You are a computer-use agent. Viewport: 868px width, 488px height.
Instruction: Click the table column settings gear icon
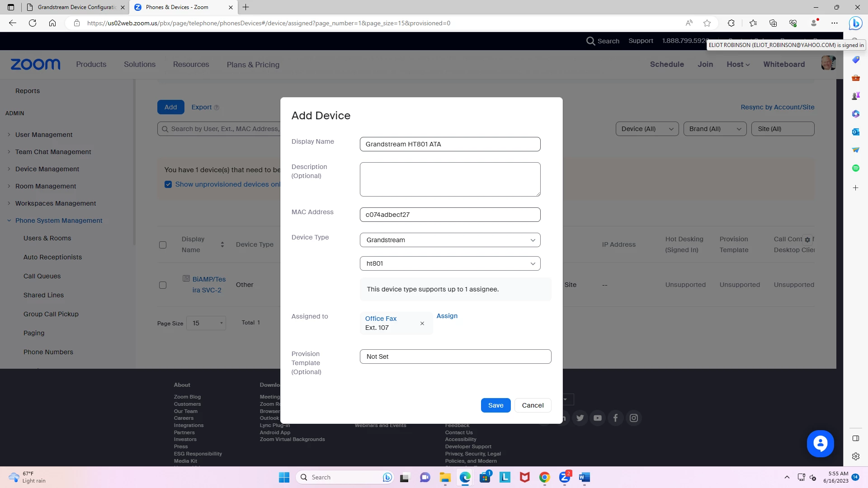(807, 239)
